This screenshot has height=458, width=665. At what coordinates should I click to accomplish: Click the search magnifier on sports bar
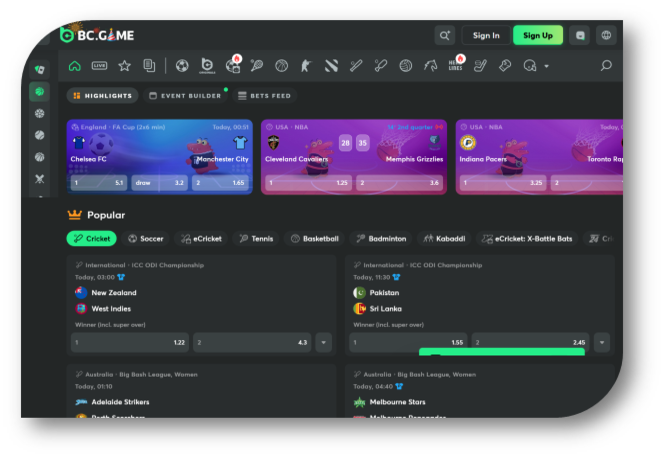[605, 66]
